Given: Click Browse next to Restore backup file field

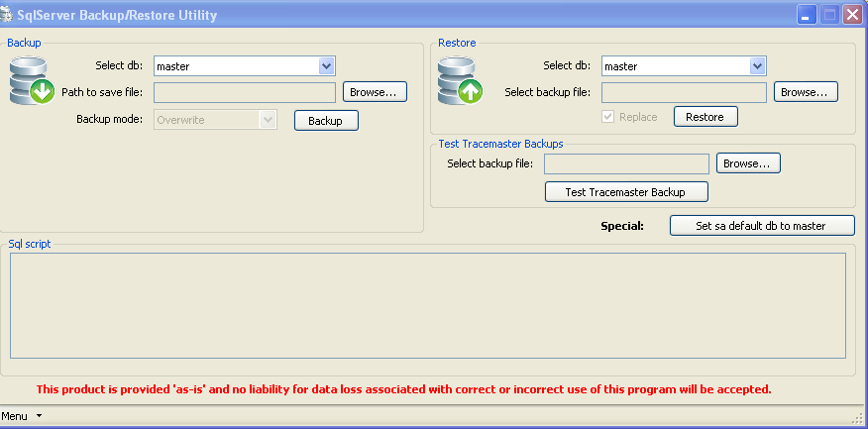Looking at the screenshot, I should [x=806, y=92].
